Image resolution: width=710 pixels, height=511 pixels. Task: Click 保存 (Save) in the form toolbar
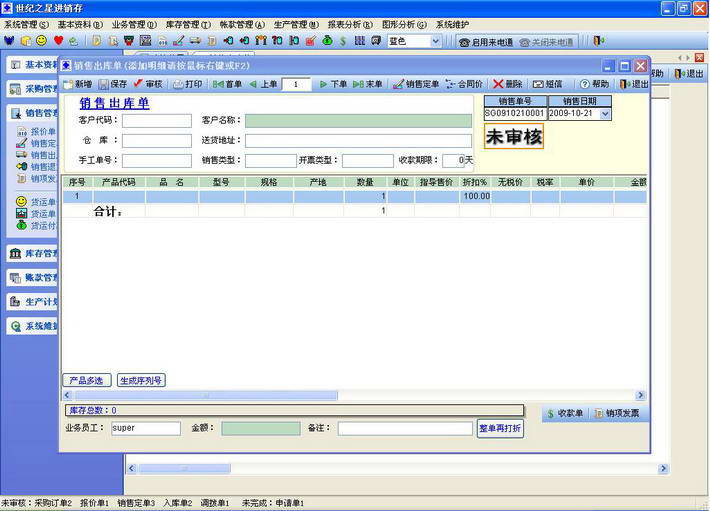(112, 85)
